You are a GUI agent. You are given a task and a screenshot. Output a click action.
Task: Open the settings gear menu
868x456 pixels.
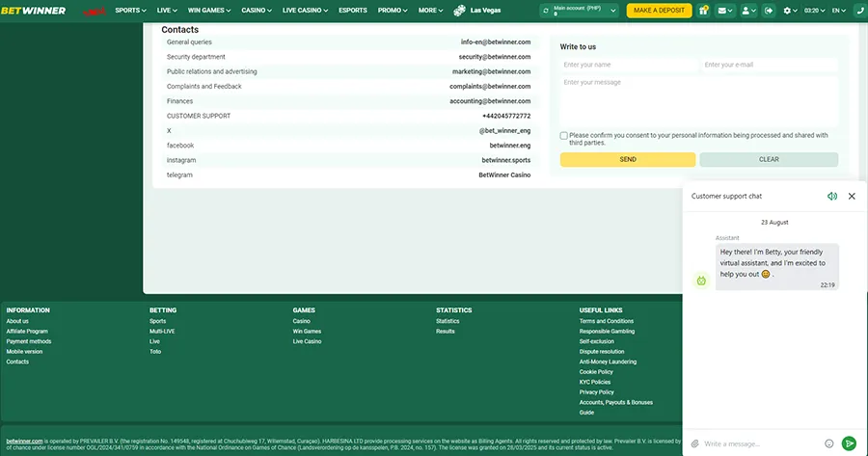point(790,11)
